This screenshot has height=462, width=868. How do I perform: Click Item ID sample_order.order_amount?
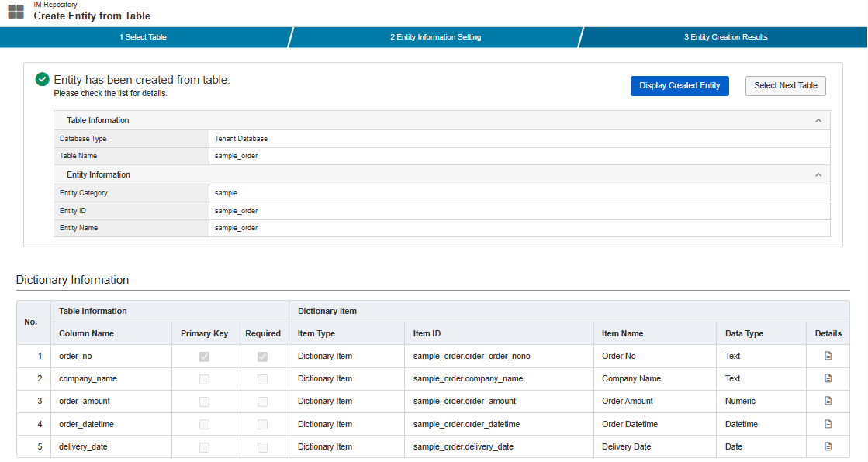pyautogui.click(x=465, y=401)
